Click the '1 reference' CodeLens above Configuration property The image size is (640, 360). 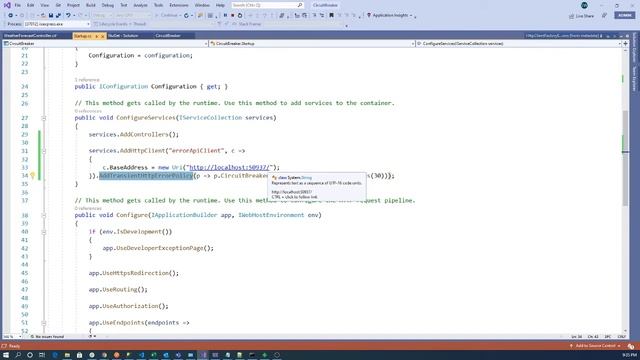87,80
